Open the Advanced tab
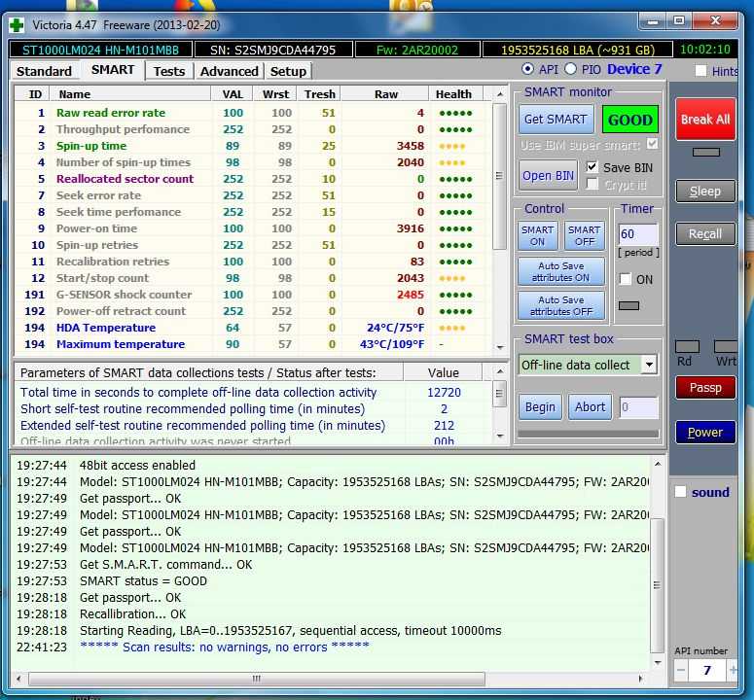Screen dimensions: 754x700 229,71
